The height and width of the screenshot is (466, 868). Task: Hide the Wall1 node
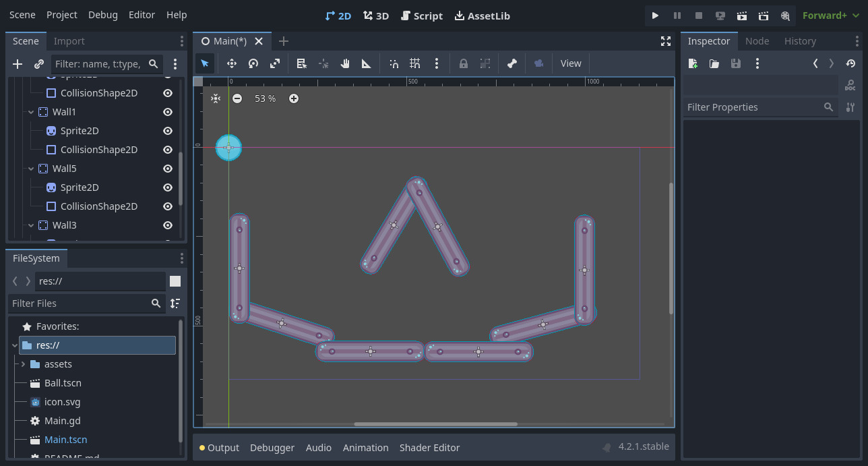(x=168, y=112)
